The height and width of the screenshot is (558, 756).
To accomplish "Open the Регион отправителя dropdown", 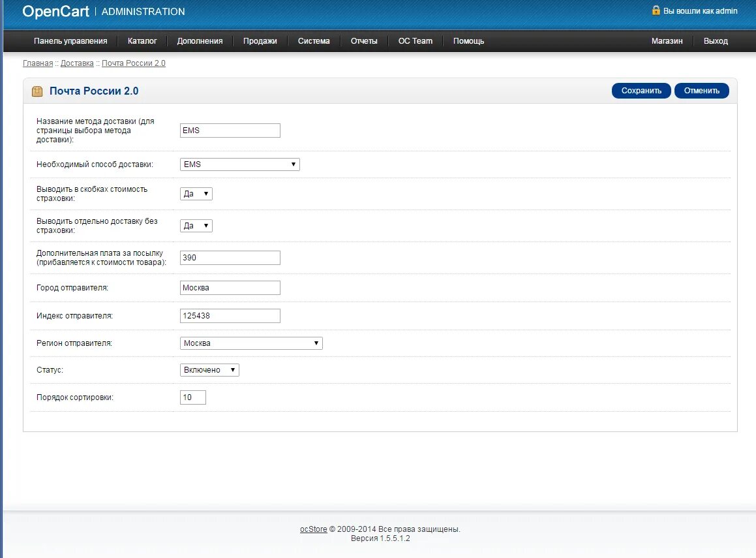I will pos(251,343).
